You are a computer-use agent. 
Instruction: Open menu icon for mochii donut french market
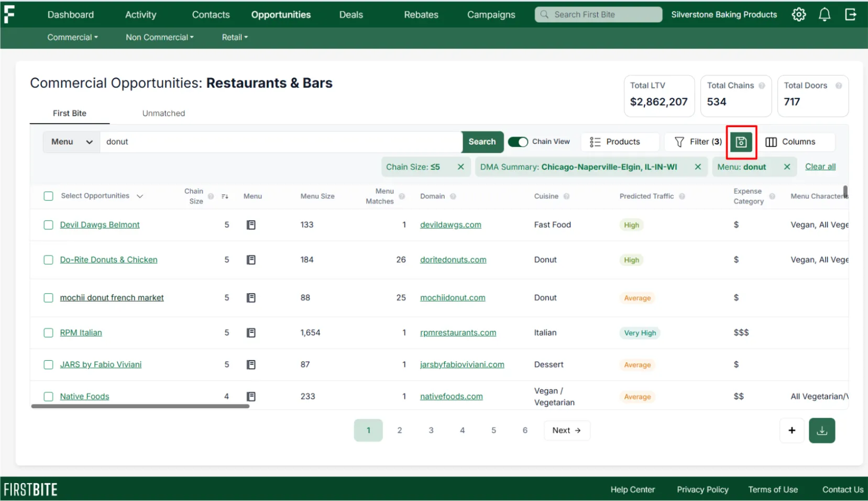251,298
